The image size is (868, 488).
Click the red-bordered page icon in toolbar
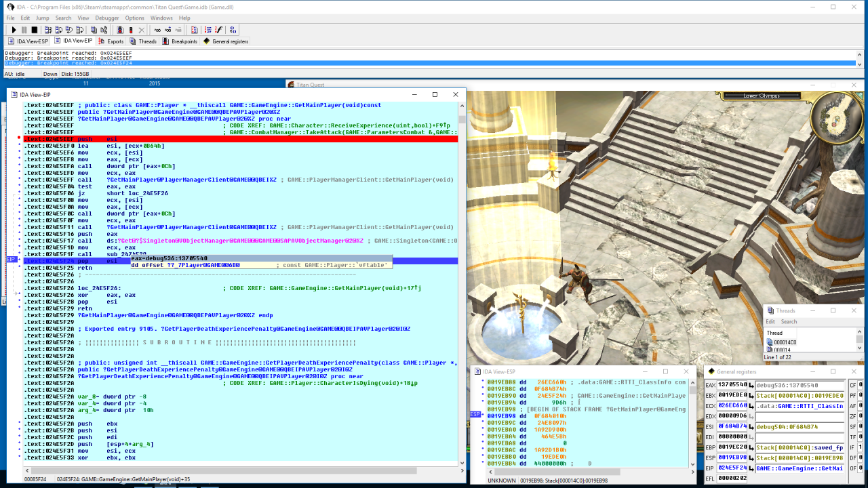coord(195,30)
